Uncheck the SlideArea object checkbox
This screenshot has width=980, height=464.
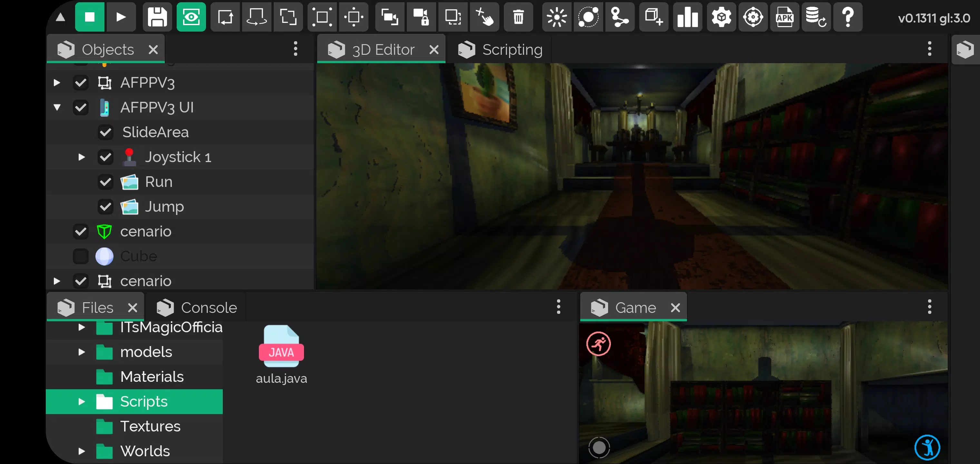click(105, 132)
